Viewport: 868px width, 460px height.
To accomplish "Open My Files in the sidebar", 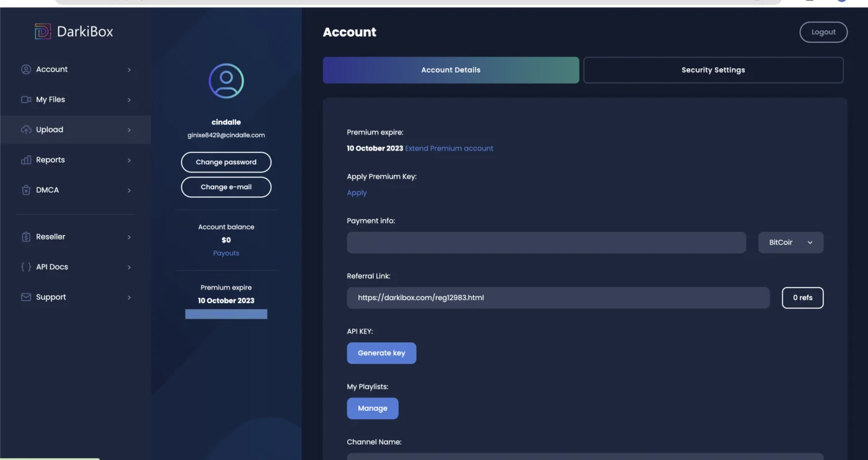I will [76, 99].
